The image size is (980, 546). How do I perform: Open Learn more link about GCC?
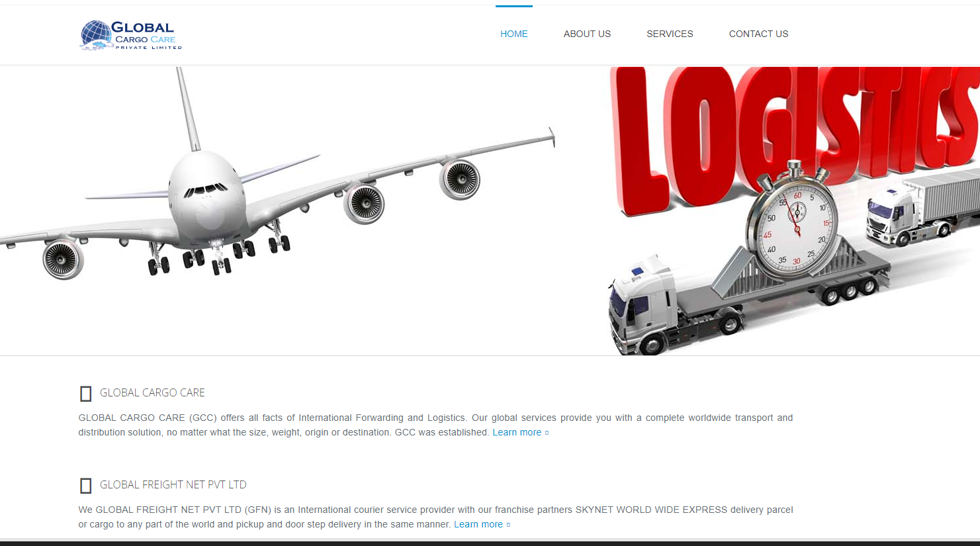click(517, 432)
